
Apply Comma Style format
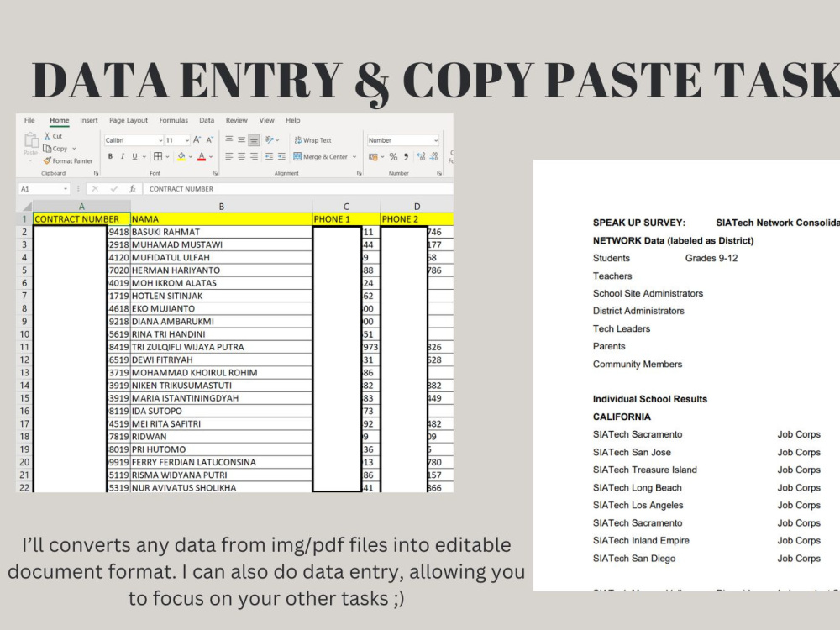pyautogui.click(x=406, y=156)
